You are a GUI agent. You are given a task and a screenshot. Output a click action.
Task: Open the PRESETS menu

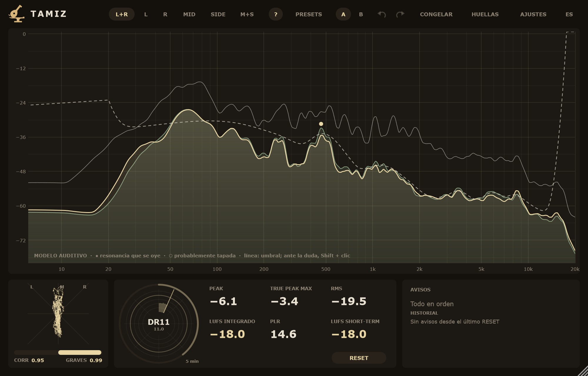point(309,14)
